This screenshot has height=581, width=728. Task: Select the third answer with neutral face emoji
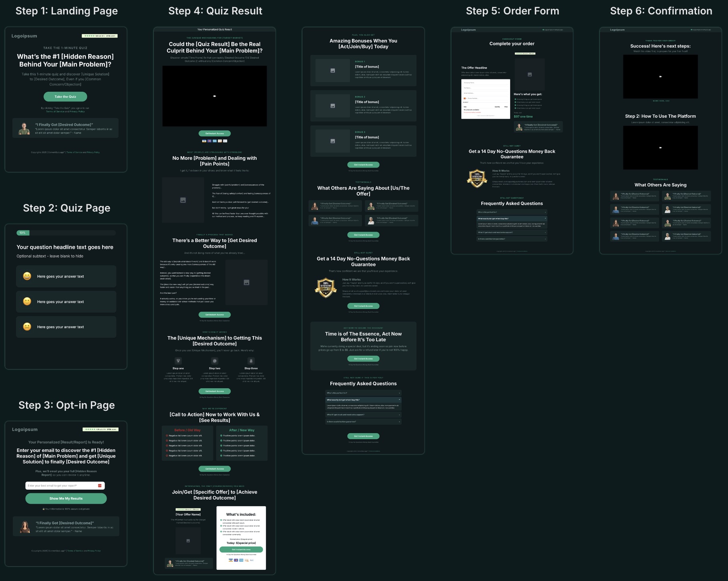click(66, 327)
